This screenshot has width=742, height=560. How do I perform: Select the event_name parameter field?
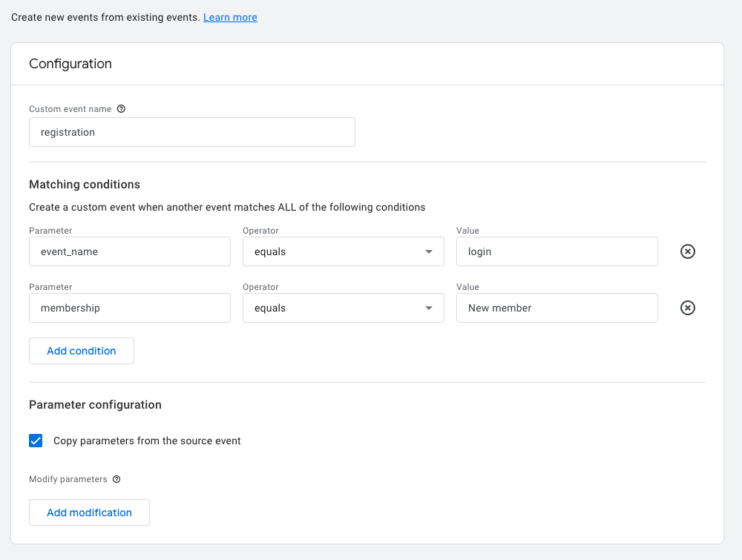[x=130, y=251]
